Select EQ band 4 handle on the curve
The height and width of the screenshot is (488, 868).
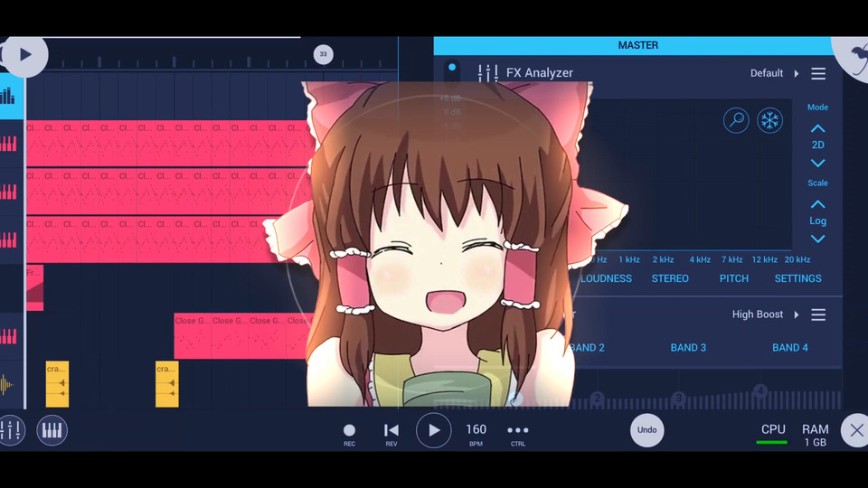click(760, 390)
